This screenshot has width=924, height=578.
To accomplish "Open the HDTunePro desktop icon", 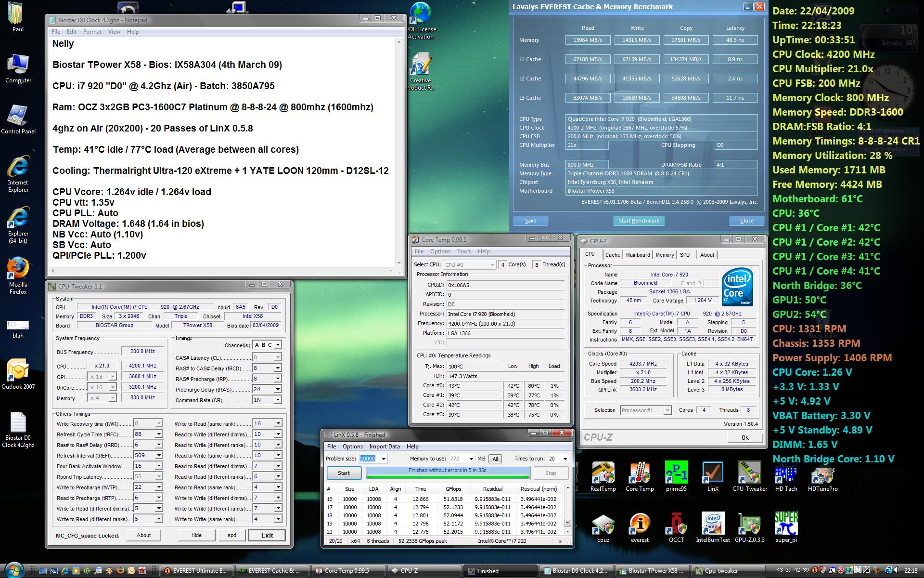I will 822,474.
